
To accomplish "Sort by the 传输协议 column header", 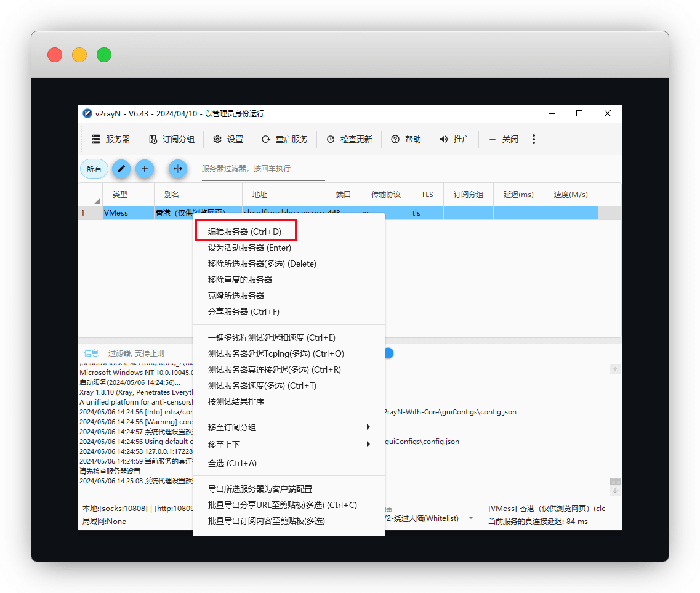I will [386, 195].
